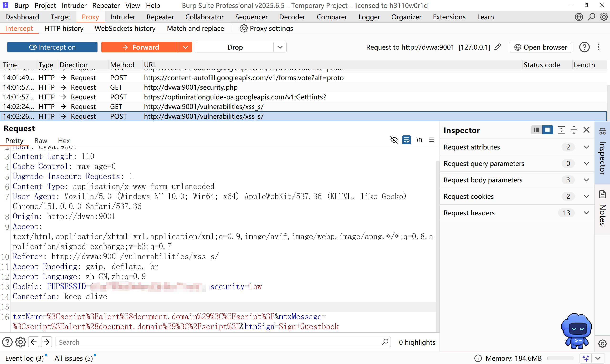Open the Match and replace subtab
Viewport: 610px width, 364px height.
point(195,28)
